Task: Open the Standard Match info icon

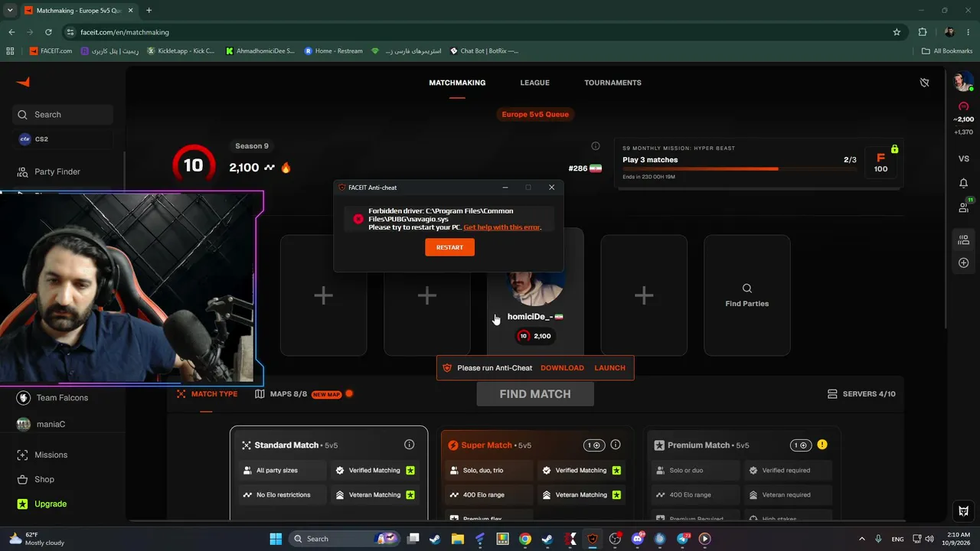Action: pyautogui.click(x=410, y=445)
